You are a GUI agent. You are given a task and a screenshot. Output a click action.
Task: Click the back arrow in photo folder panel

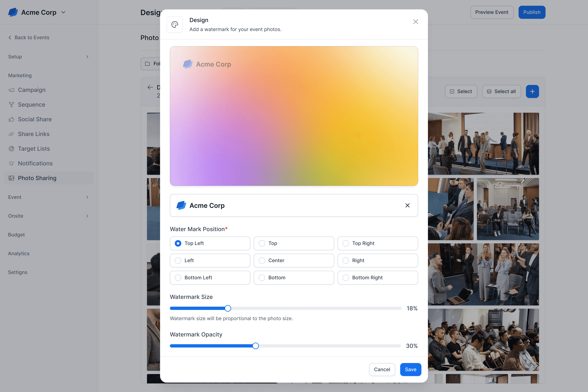[150, 87]
